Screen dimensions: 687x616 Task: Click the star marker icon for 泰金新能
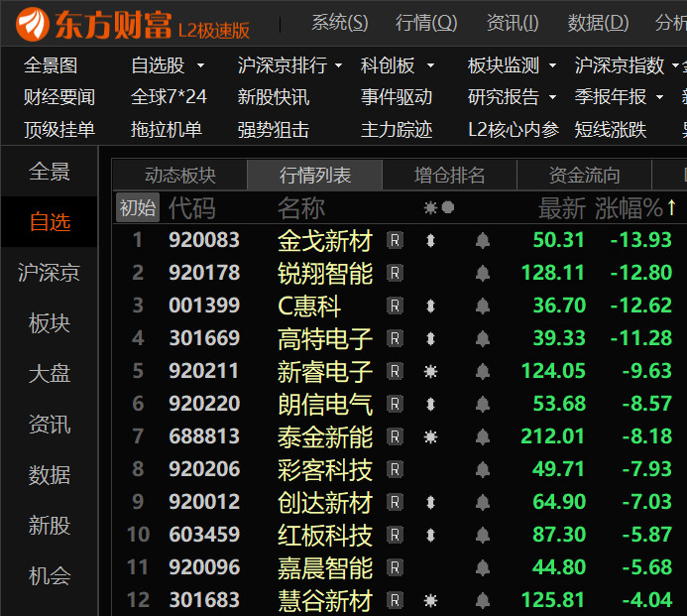430,436
